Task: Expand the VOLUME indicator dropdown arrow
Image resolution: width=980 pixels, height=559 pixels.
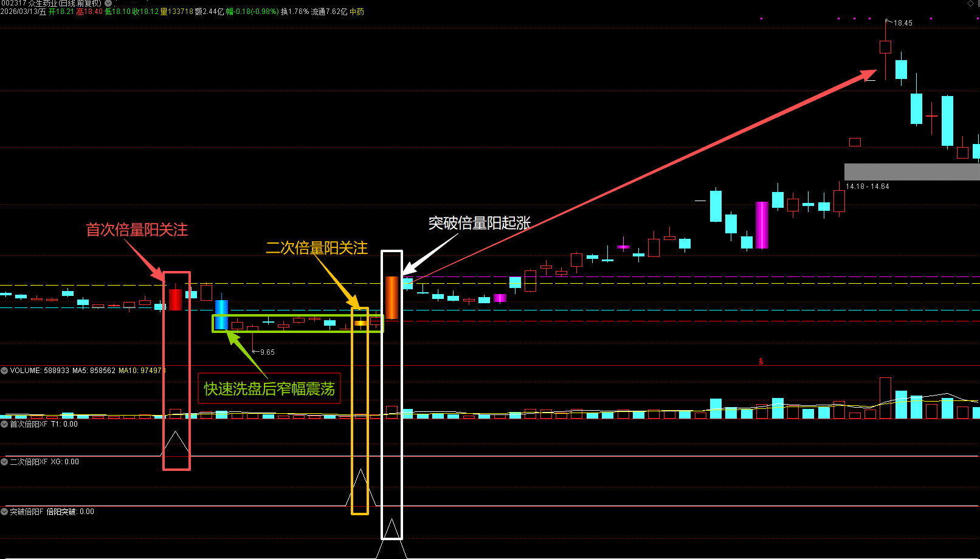Action: [4, 370]
